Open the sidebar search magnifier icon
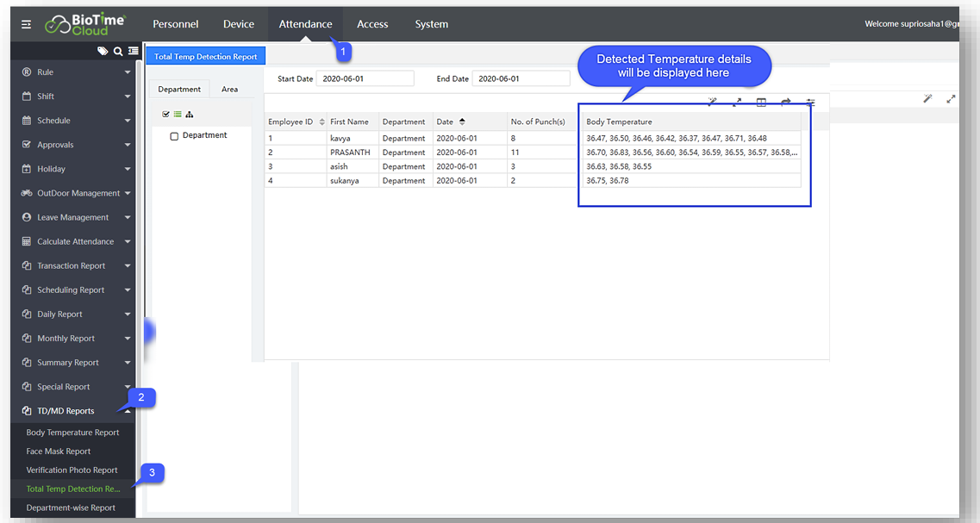The image size is (980, 523). pyautogui.click(x=118, y=52)
